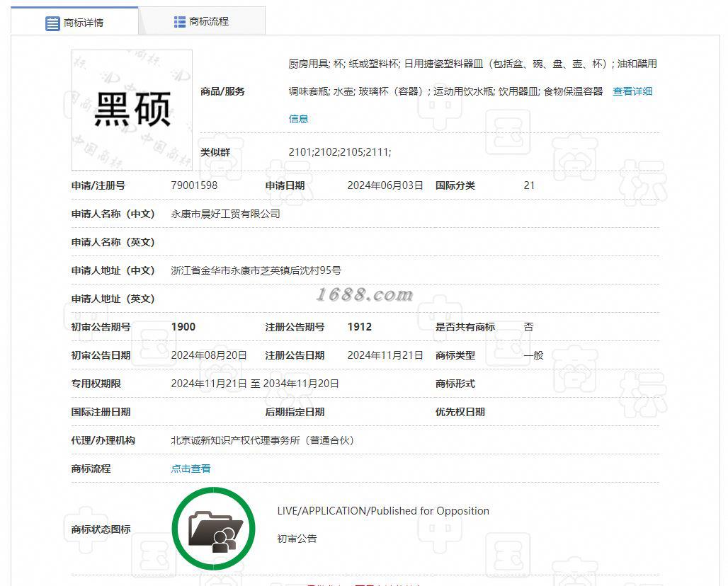The height and width of the screenshot is (586, 728).
Task: Click the 商标详情 document icon
Action: pyautogui.click(x=52, y=23)
